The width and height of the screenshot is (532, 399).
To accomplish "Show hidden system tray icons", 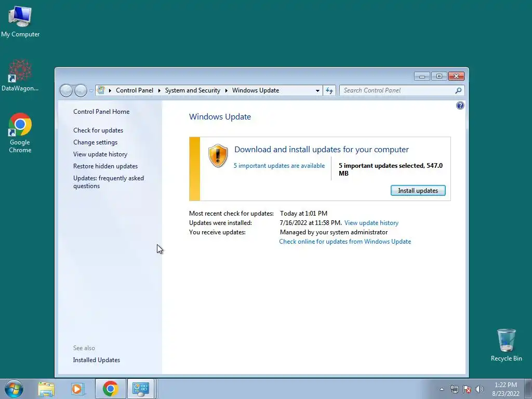I will [442, 389].
